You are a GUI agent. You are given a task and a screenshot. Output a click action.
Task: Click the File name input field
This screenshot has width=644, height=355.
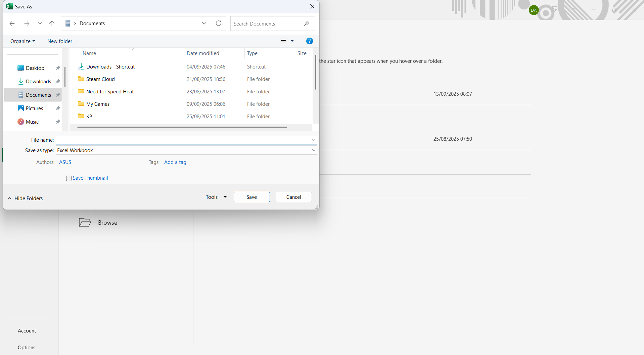[x=183, y=140]
